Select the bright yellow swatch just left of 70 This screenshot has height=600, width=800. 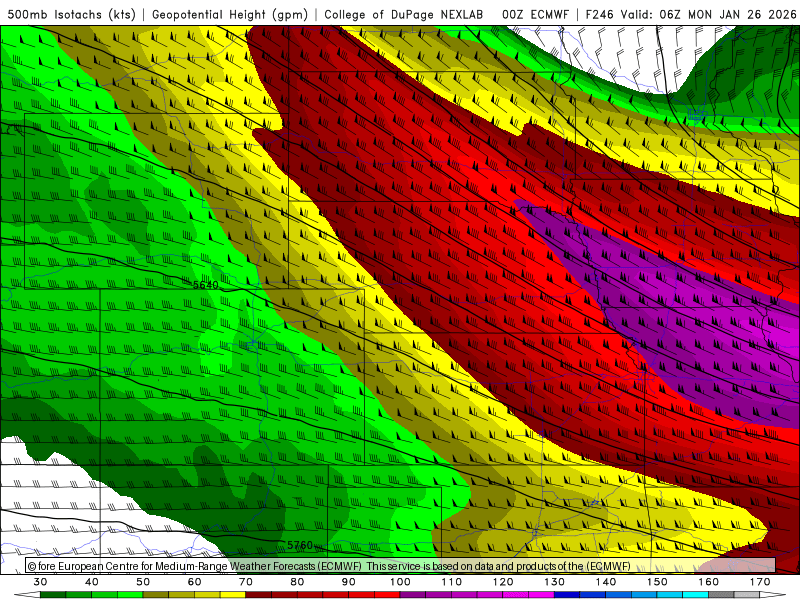click(x=233, y=595)
